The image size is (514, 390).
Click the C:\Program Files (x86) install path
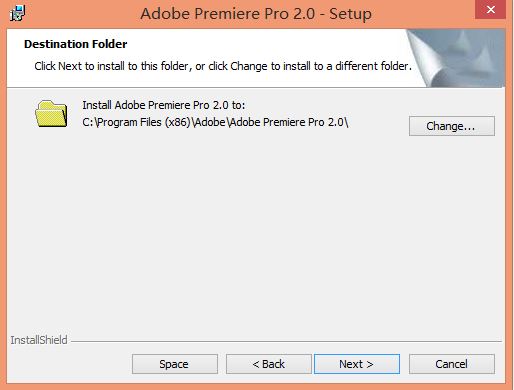(215, 122)
